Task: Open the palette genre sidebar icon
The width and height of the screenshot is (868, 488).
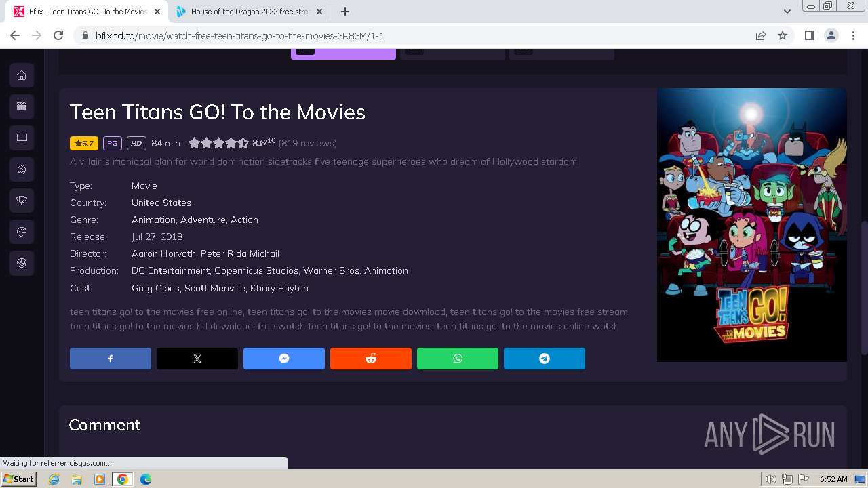Action: (22, 232)
